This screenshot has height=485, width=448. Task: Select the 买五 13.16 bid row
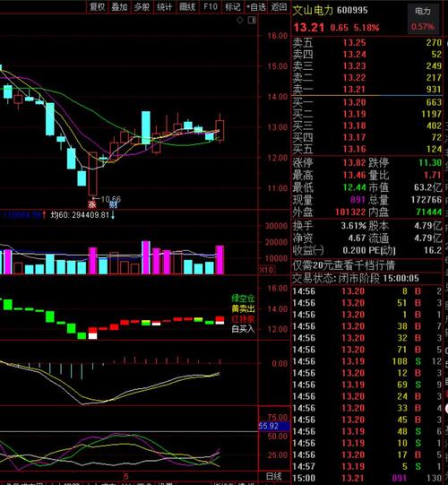point(367,150)
